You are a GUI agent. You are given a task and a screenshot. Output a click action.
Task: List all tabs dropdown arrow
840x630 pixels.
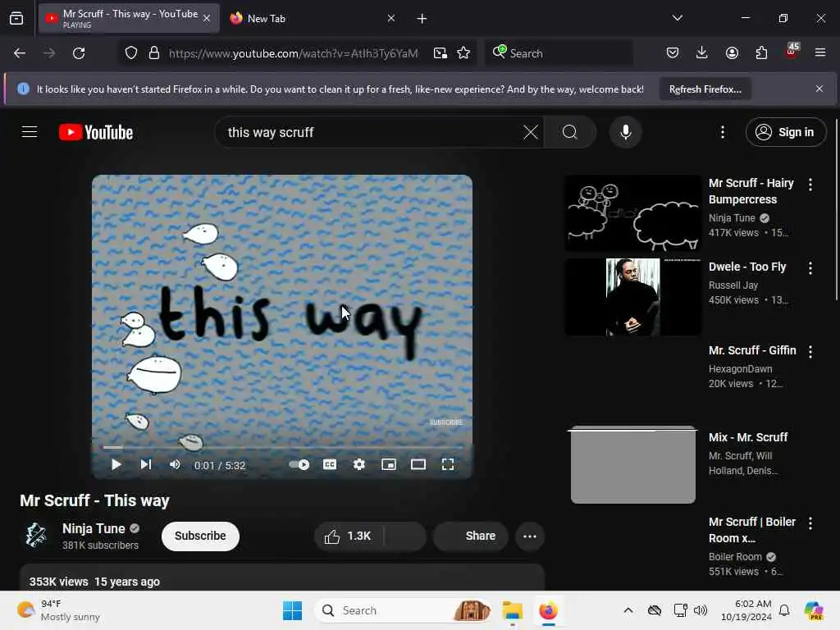677,18
